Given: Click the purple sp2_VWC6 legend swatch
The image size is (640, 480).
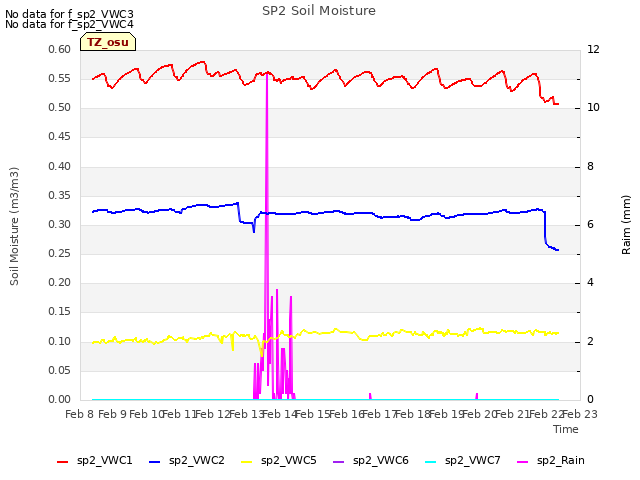Looking at the screenshot, I should click(x=339, y=462).
